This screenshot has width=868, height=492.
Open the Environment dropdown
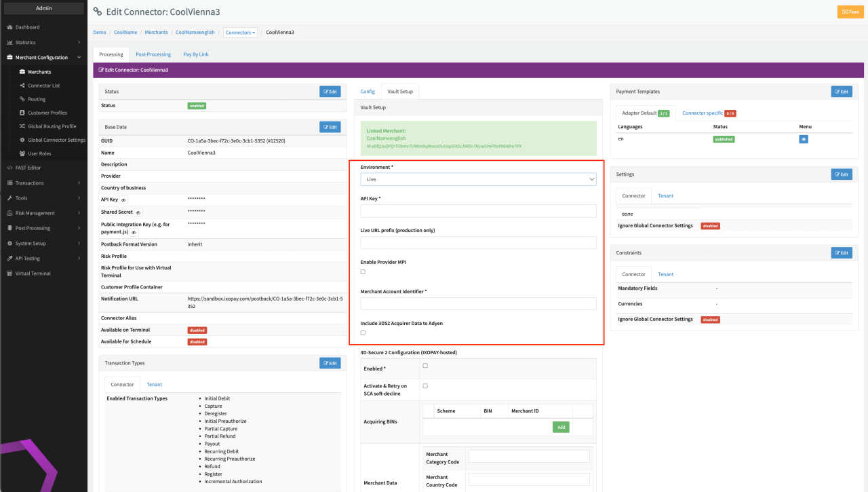478,179
